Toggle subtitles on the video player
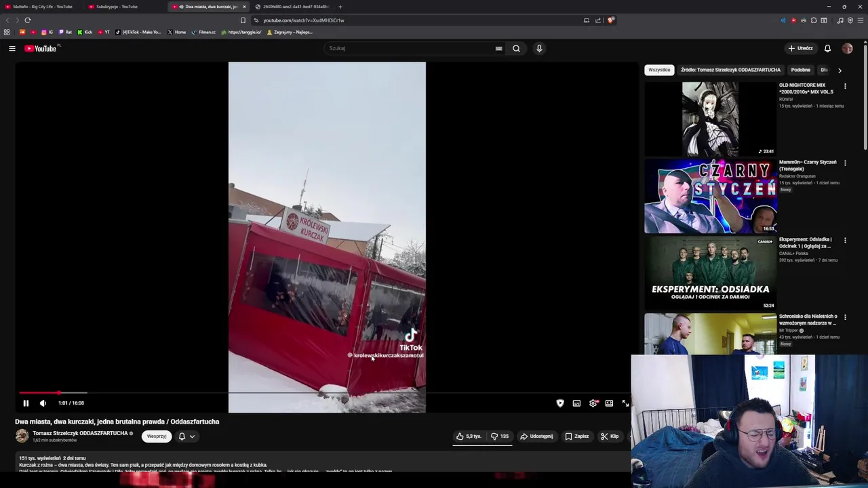The height and width of the screenshot is (488, 868). click(x=576, y=403)
